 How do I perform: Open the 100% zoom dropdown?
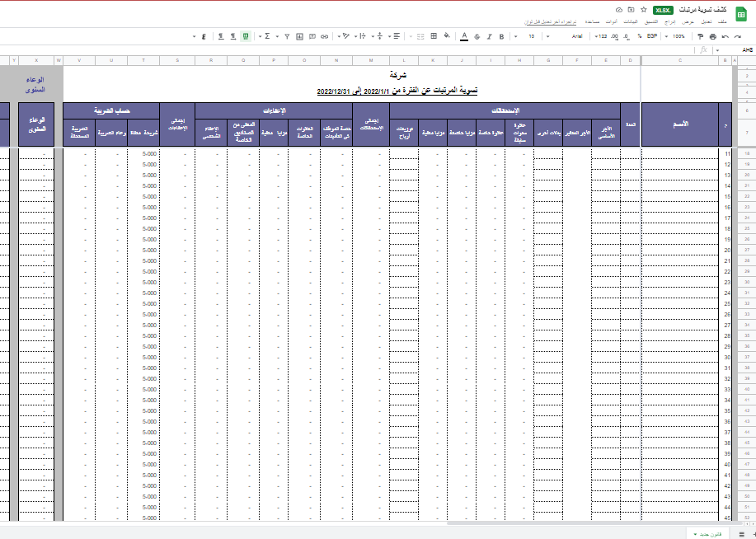click(679, 36)
